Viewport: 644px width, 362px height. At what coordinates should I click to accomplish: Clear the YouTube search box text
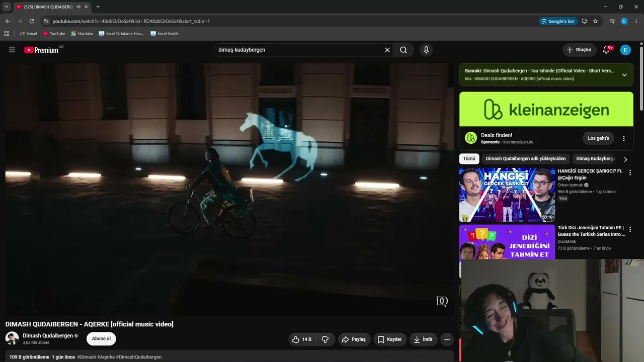(x=387, y=50)
